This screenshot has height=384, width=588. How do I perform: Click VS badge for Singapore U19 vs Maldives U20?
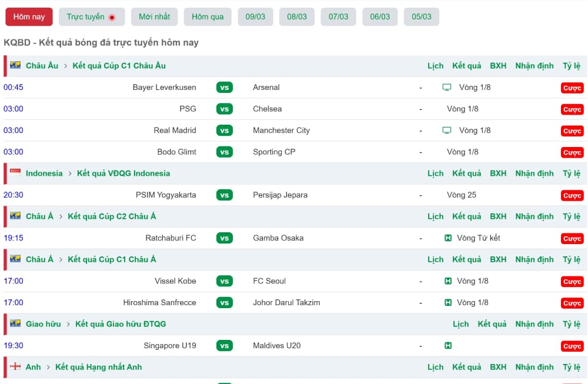pyautogui.click(x=225, y=346)
